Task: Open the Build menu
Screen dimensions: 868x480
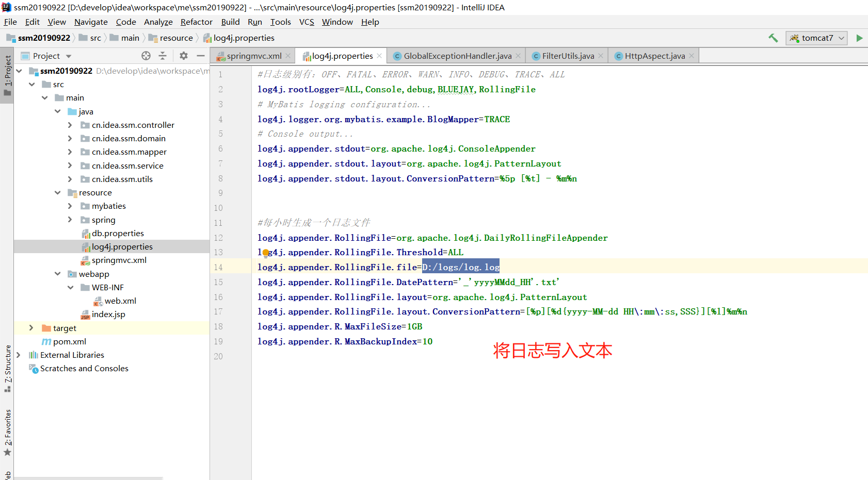Action: 230,22
